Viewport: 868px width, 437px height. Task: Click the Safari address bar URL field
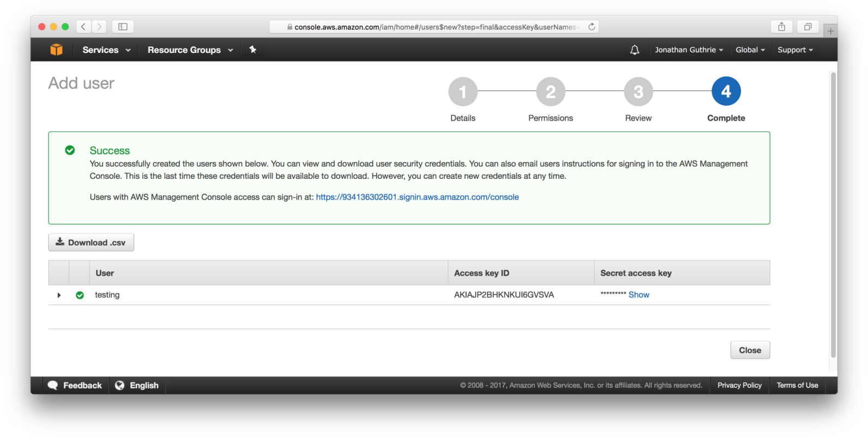click(x=434, y=27)
